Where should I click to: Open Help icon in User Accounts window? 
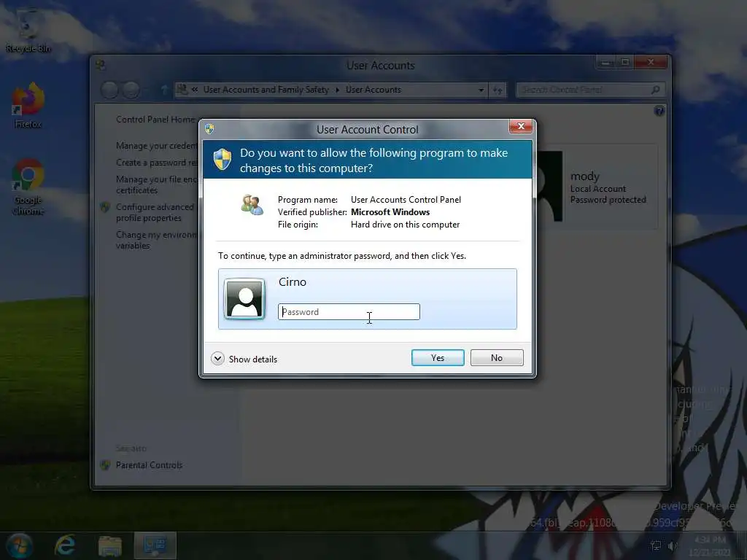659,111
